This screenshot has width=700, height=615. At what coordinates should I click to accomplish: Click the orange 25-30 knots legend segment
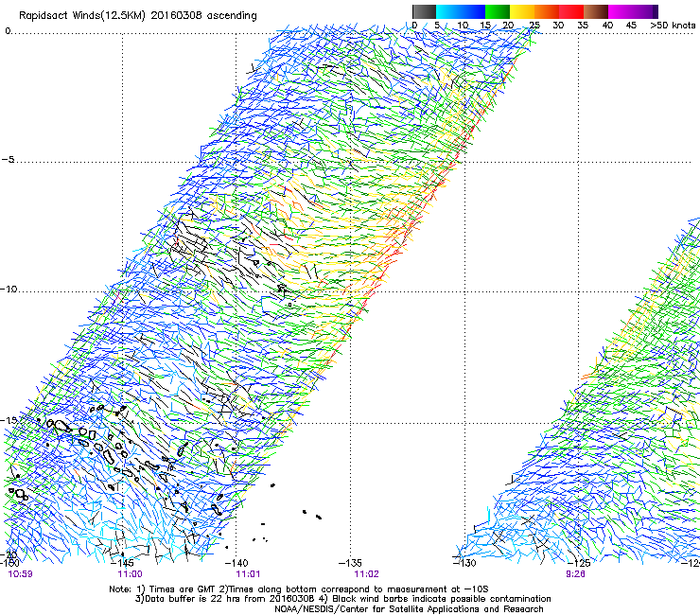pyautogui.click(x=547, y=11)
